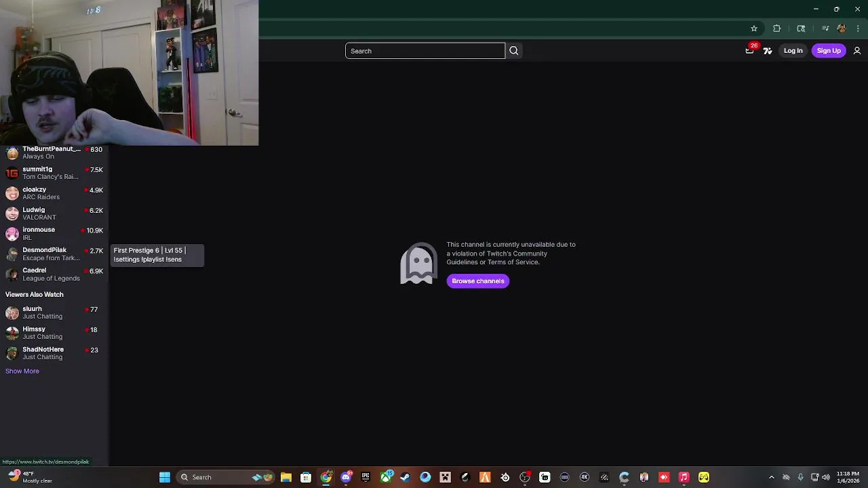Open the clock showing 11:18 PM
Image resolution: width=868 pixels, height=488 pixels.
[848, 477]
